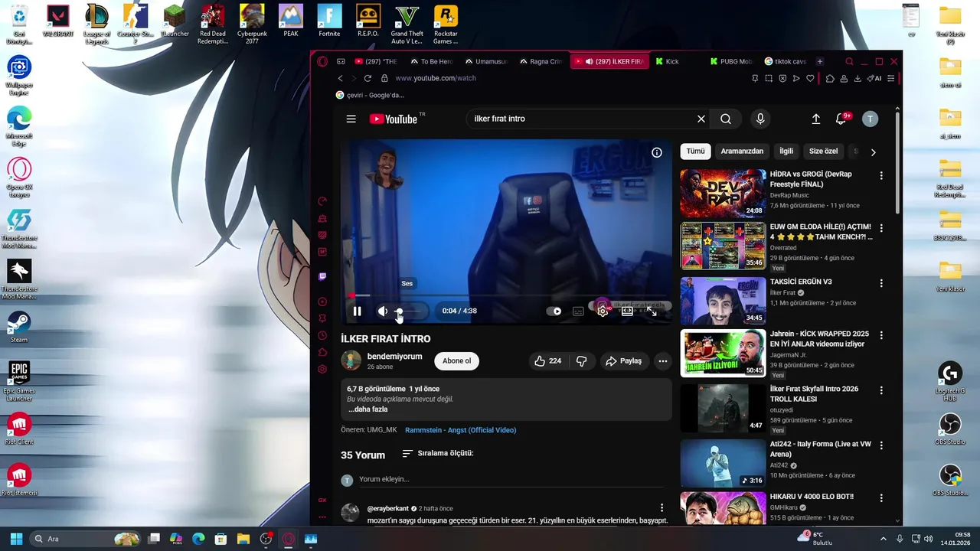Screen dimensions: 980x551
Task: Toggle YouTube autoplay switch
Action: pyautogui.click(x=554, y=311)
